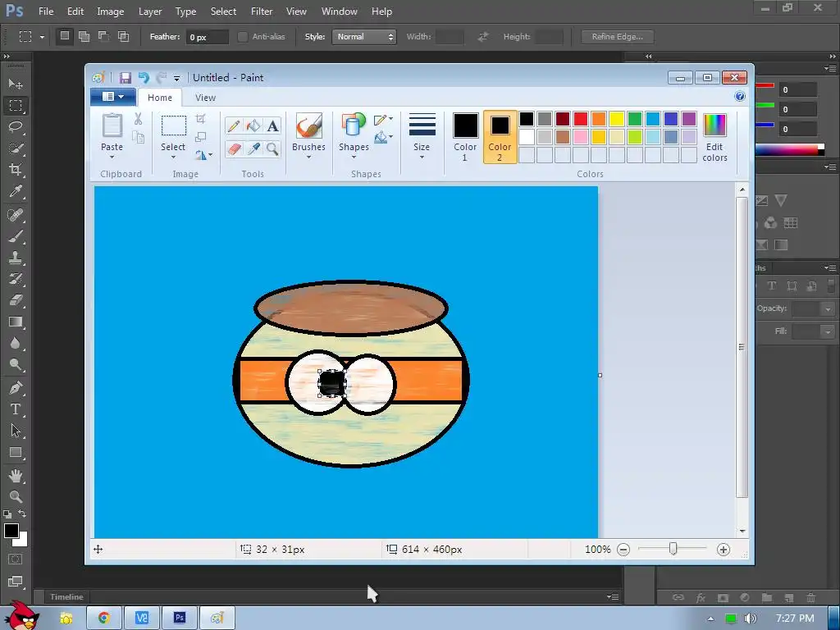Activate Color 2 in Paint
This screenshot has height=630, width=840.
(x=500, y=137)
